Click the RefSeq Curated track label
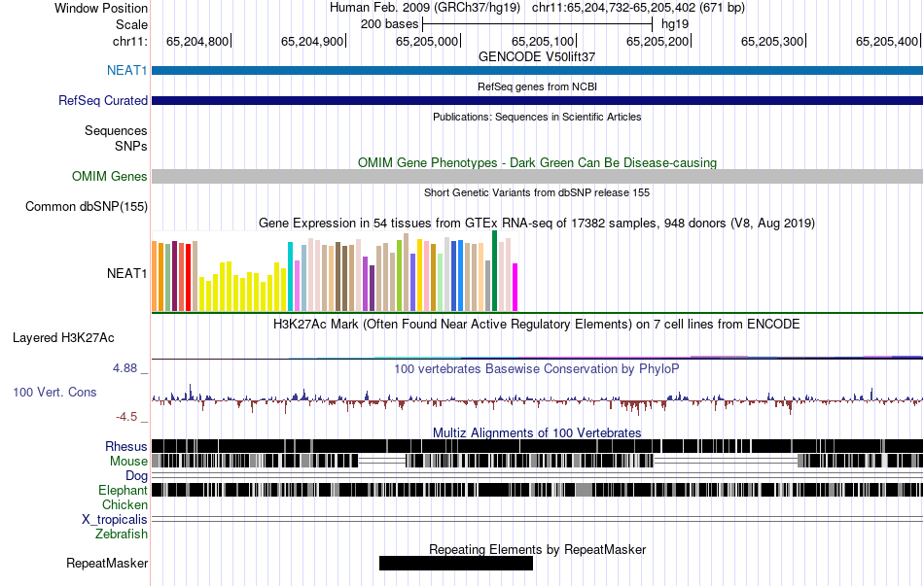924x586 pixels. pos(102,101)
